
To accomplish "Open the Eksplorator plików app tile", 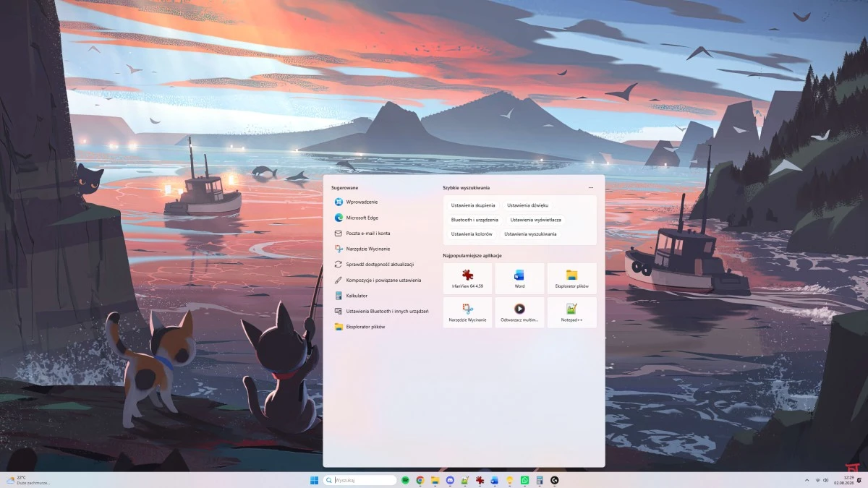I will [571, 278].
